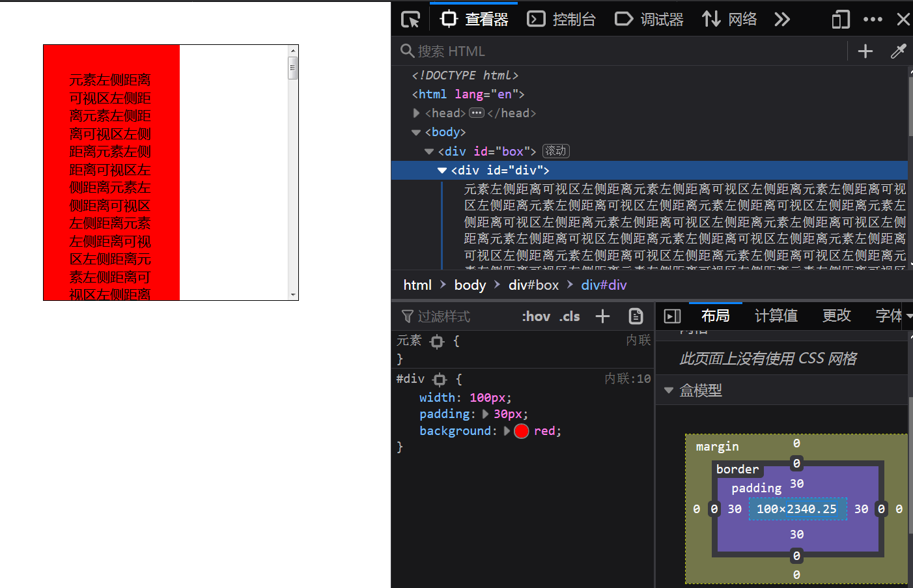Click the scroll down arrow of the box
The width and height of the screenshot is (913, 588).
click(x=293, y=295)
